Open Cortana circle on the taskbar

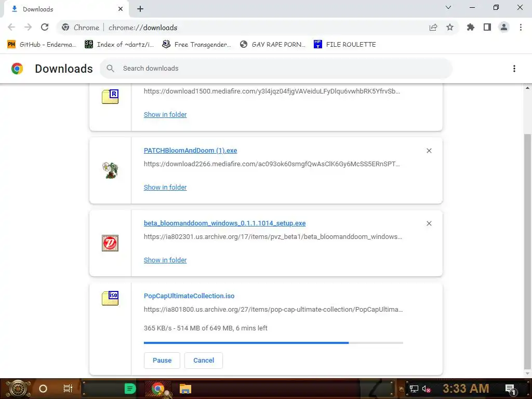coord(43,389)
